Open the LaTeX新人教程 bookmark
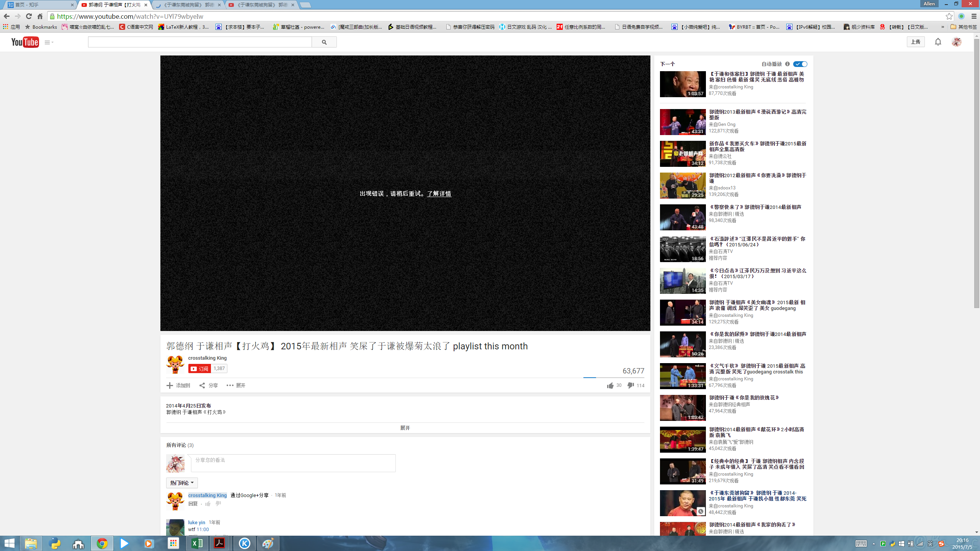This screenshot has height=551, width=980. click(184, 27)
